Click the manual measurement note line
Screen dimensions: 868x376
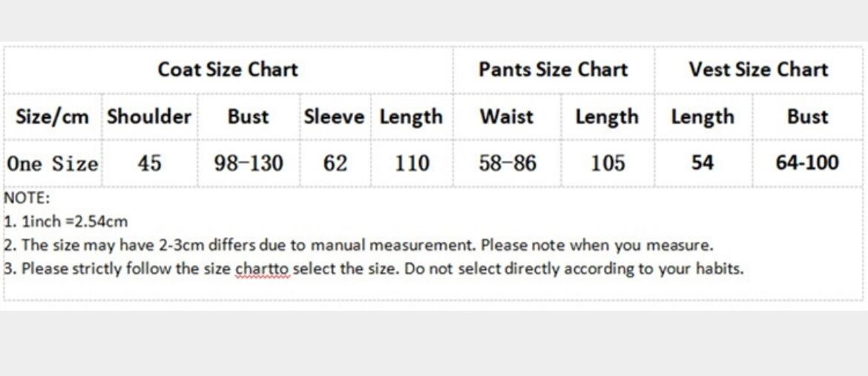359,245
